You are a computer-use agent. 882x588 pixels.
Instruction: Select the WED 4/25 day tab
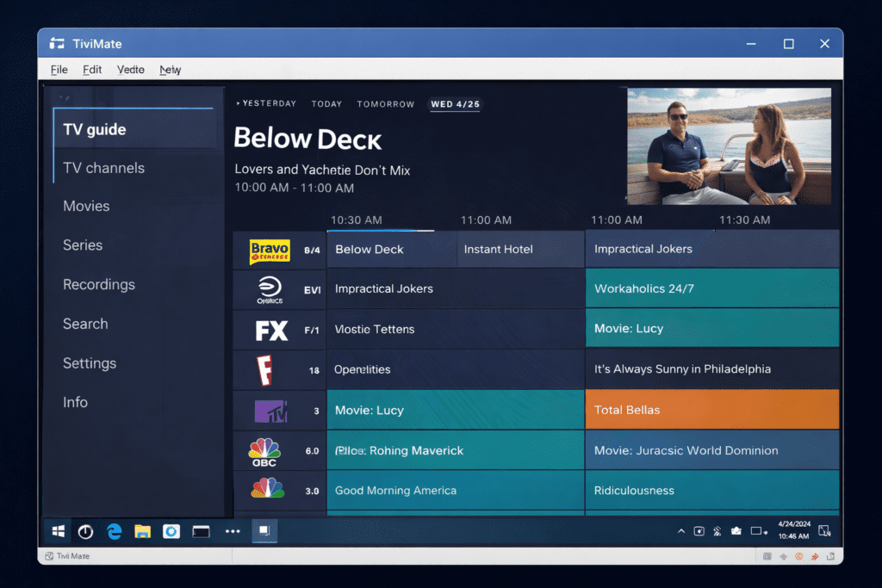455,104
